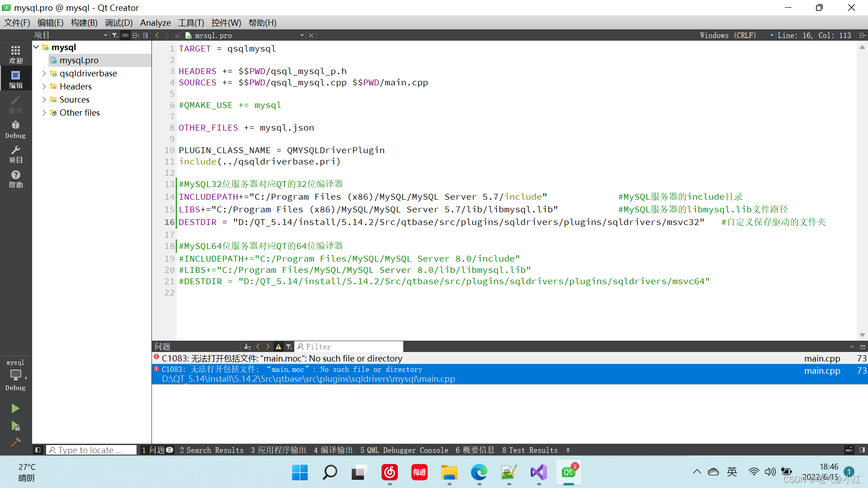
Task: Click the green Run button
Action: [x=15, y=409]
